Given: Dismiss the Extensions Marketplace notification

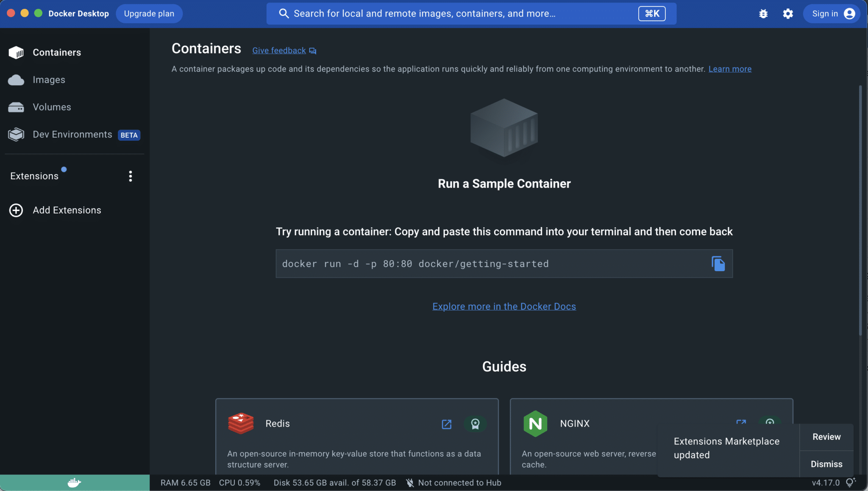Looking at the screenshot, I should tap(826, 464).
